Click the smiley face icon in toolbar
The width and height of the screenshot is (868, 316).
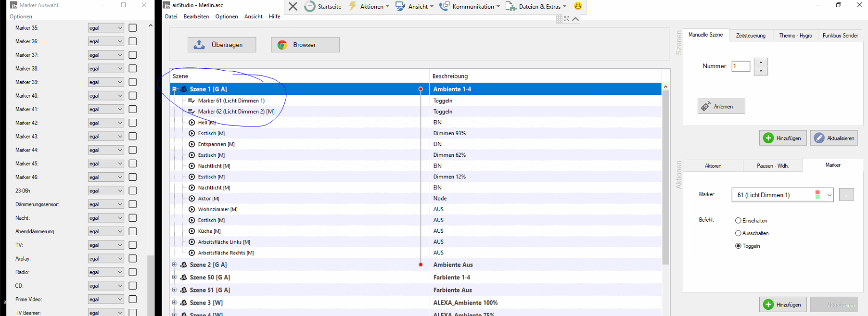coord(578,6)
